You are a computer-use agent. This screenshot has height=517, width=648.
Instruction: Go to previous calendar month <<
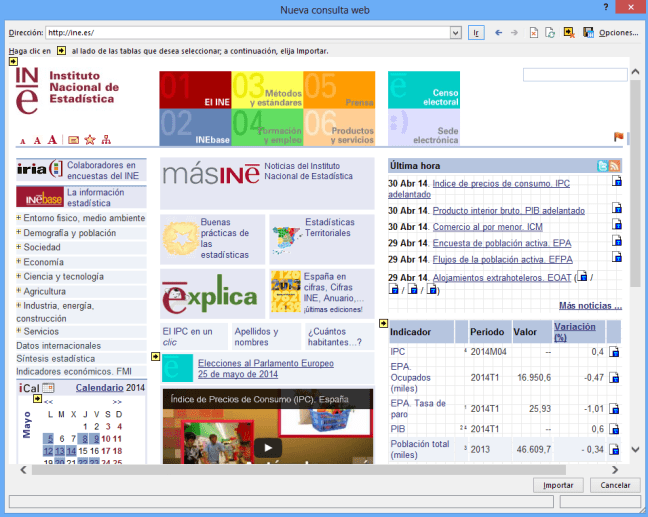point(48,402)
